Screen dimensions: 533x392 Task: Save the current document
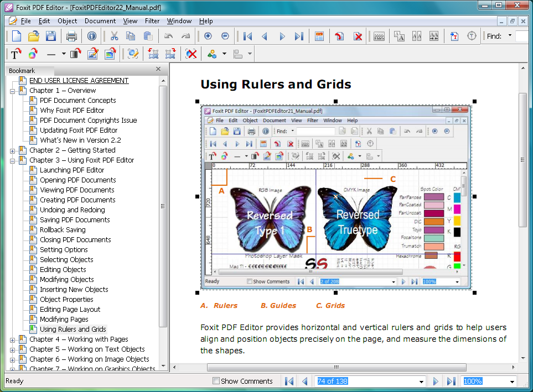(49, 35)
